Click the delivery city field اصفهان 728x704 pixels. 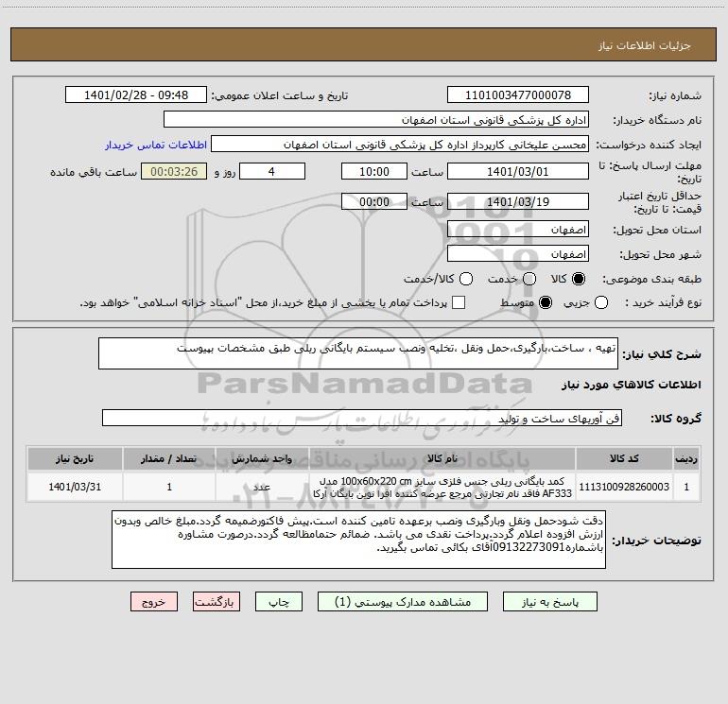(518, 254)
